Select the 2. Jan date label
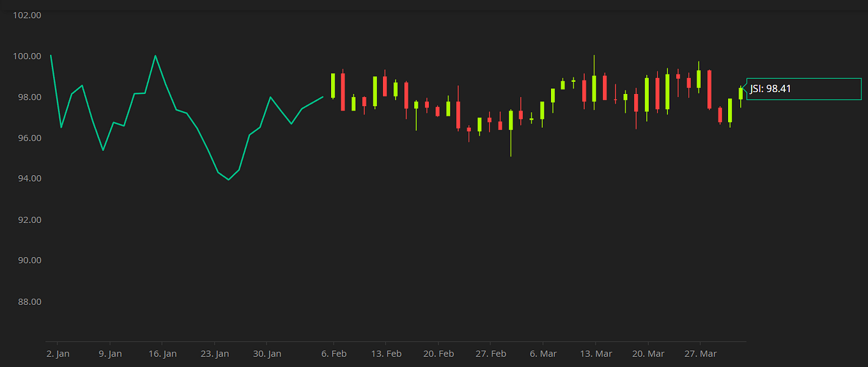The height and width of the screenshot is (367, 868). [58, 354]
